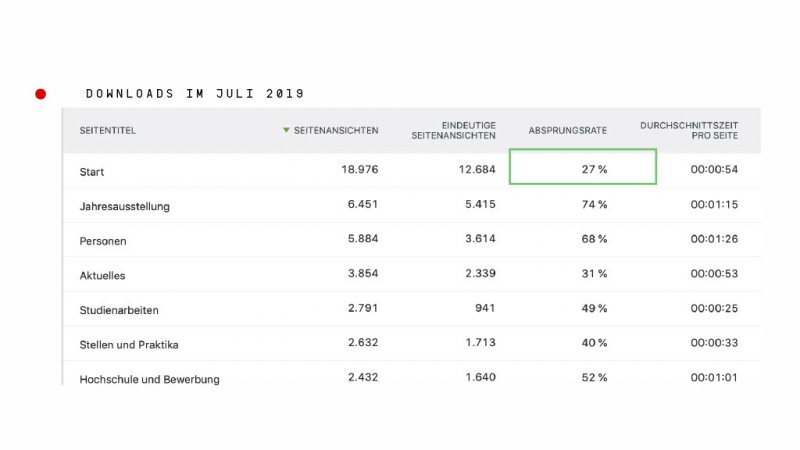Click the 941 unique views value
Image resolution: width=800 pixels, height=450 pixels.
(x=485, y=308)
